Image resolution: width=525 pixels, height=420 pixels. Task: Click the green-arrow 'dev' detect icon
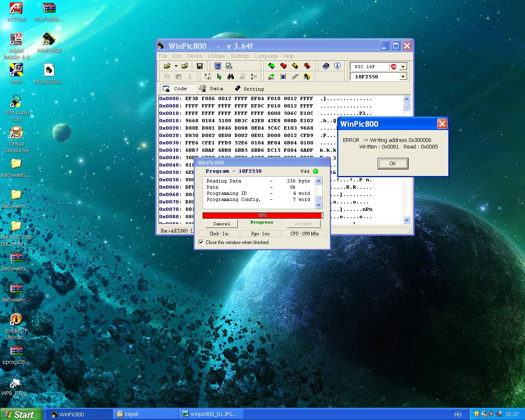pos(272,77)
